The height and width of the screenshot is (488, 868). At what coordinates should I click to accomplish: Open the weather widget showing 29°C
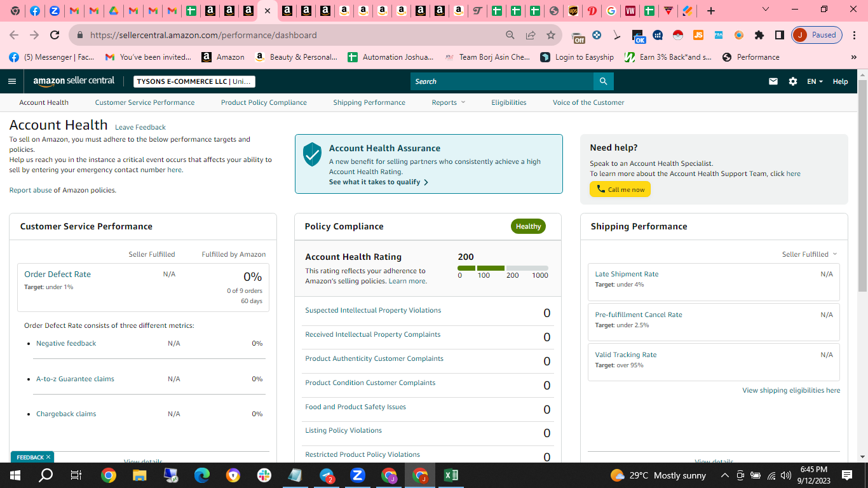pyautogui.click(x=658, y=475)
